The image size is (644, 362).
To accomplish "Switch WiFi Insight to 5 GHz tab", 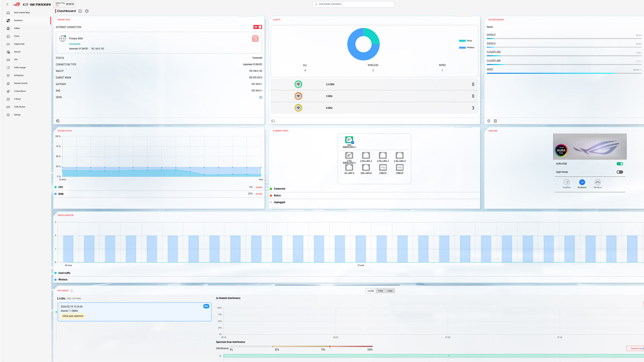I will coord(380,291).
